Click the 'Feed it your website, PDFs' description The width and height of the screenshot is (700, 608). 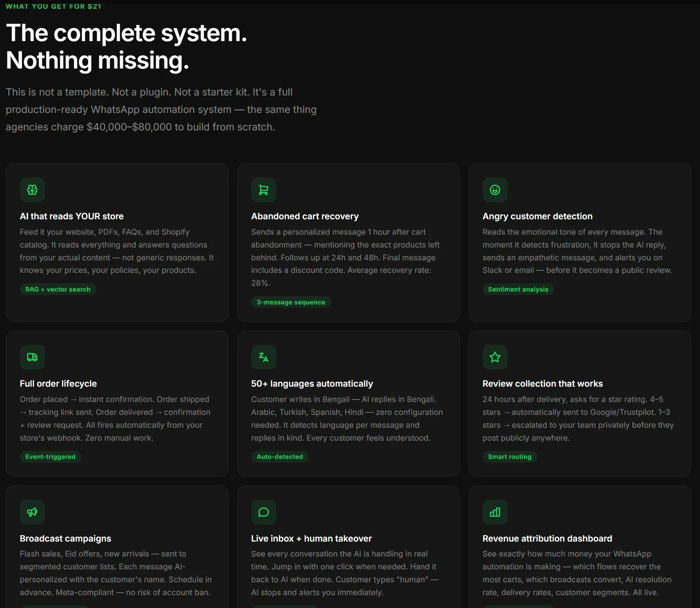click(x=117, y=251)
